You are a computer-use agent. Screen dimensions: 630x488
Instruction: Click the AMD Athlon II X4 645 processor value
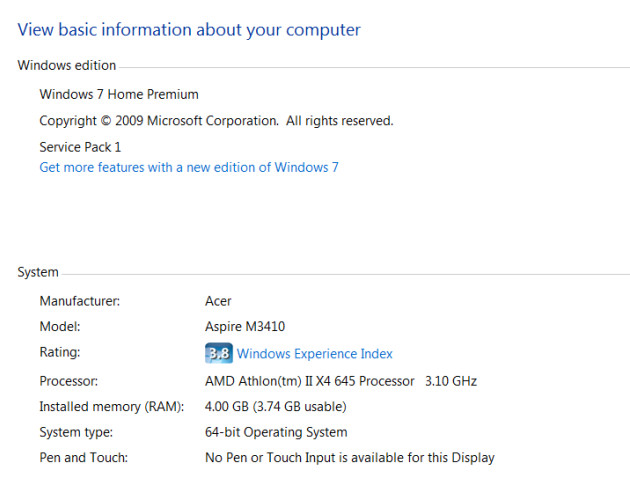[x=340, y=381]
